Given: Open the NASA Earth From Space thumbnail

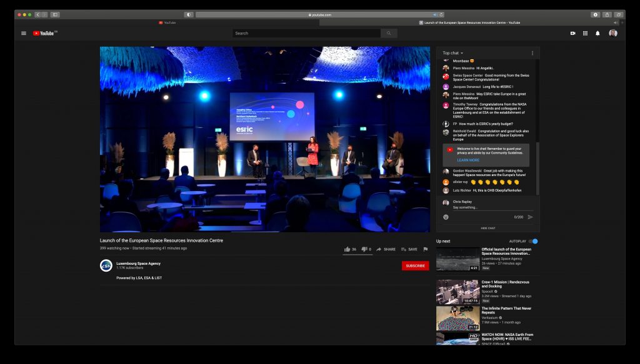Looking at the screenshot, I should tap(457, 339).
